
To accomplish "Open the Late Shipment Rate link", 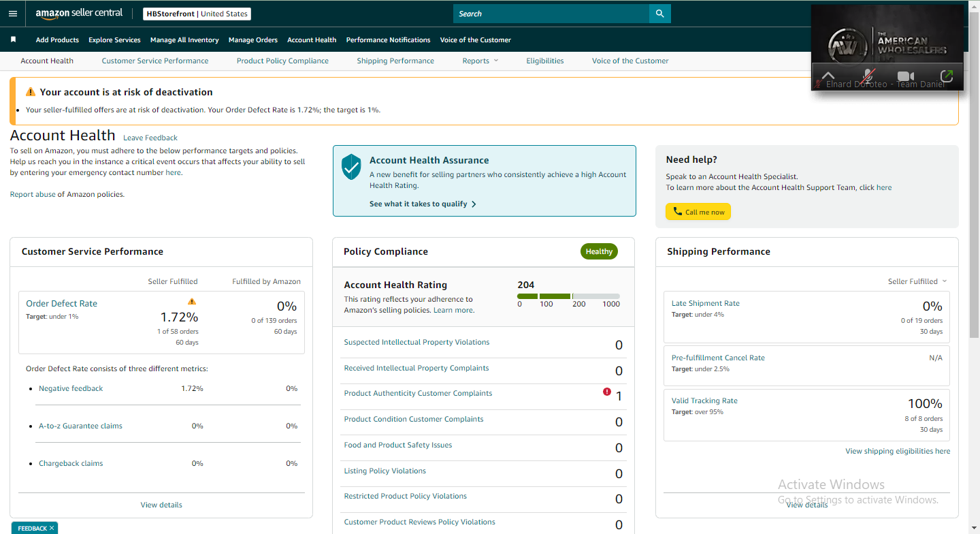I will pyautogui.click(x=706, y=303).
